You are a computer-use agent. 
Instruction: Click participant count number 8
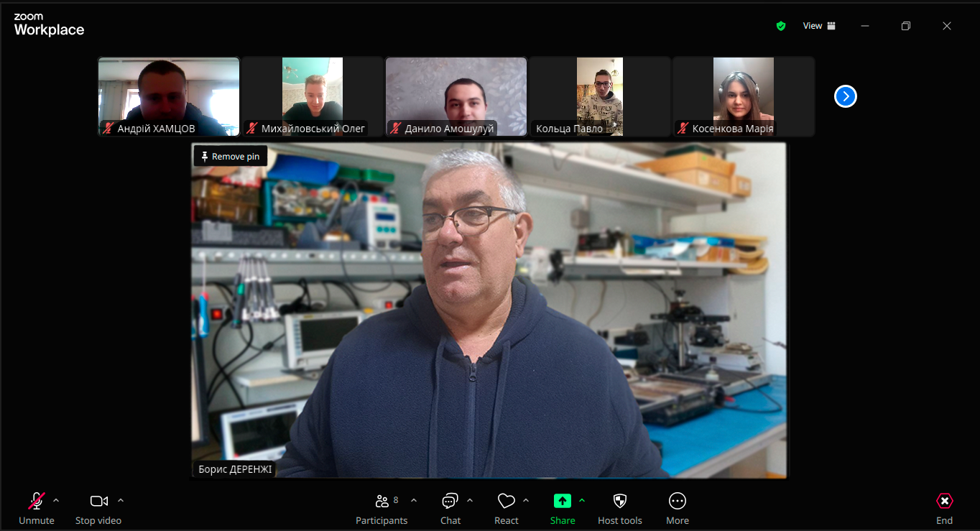(396, 500)
